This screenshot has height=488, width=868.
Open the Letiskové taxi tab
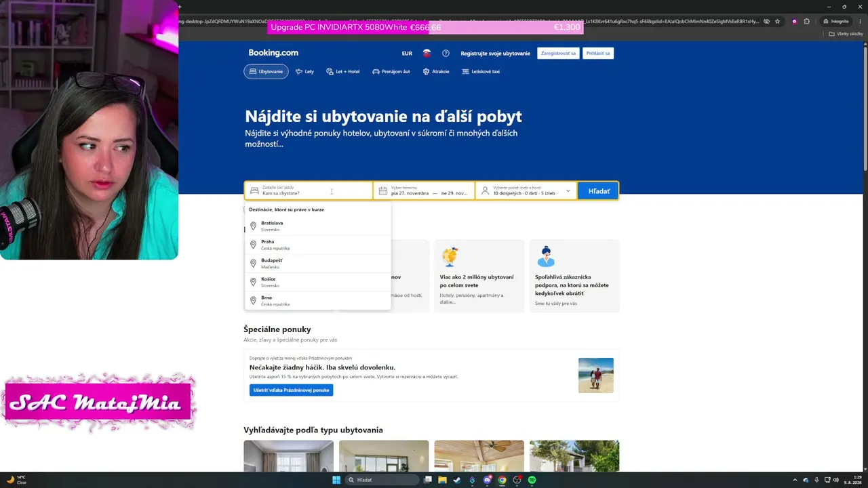481,71
